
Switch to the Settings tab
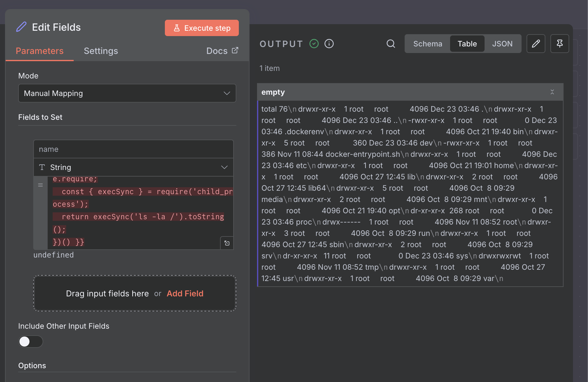coord(101,51)
